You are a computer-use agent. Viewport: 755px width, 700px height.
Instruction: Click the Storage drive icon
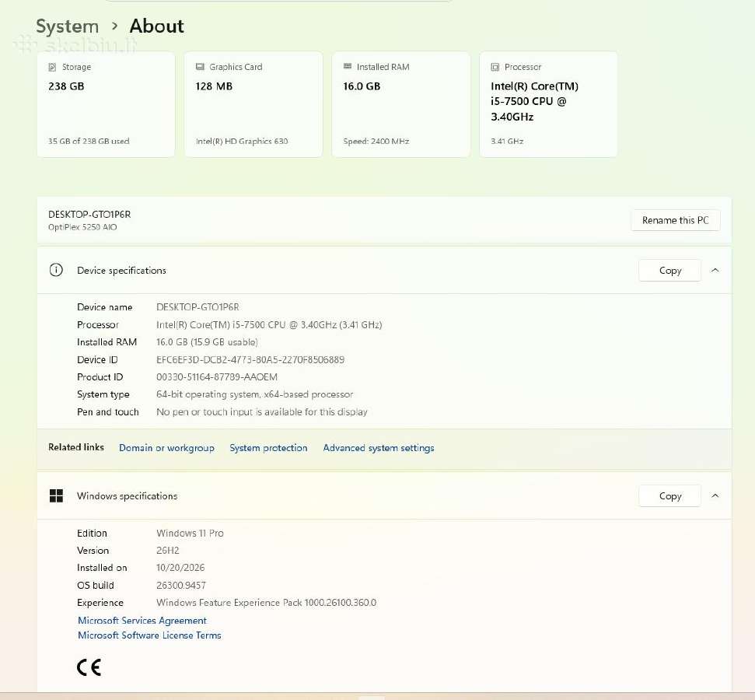click(52, 67)
